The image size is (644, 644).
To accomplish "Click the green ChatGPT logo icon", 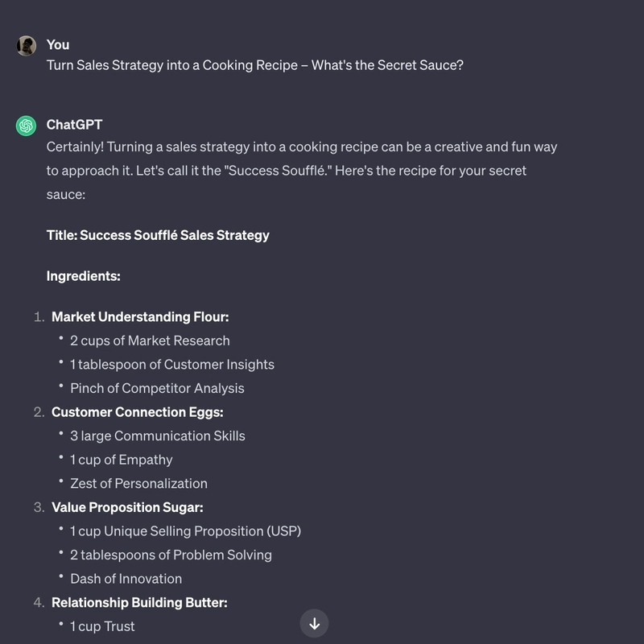I will [x=27, y=126].
